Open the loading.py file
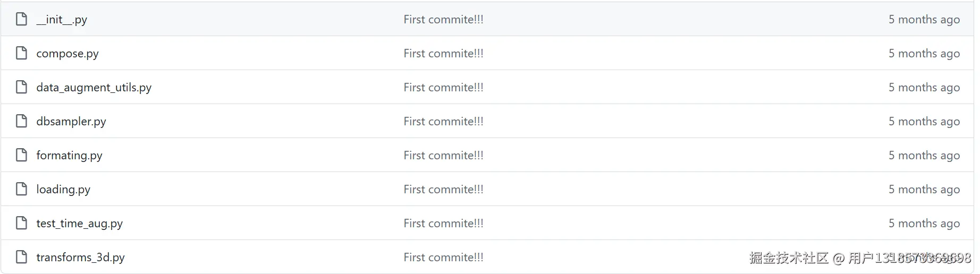 [x=63, y=190]
